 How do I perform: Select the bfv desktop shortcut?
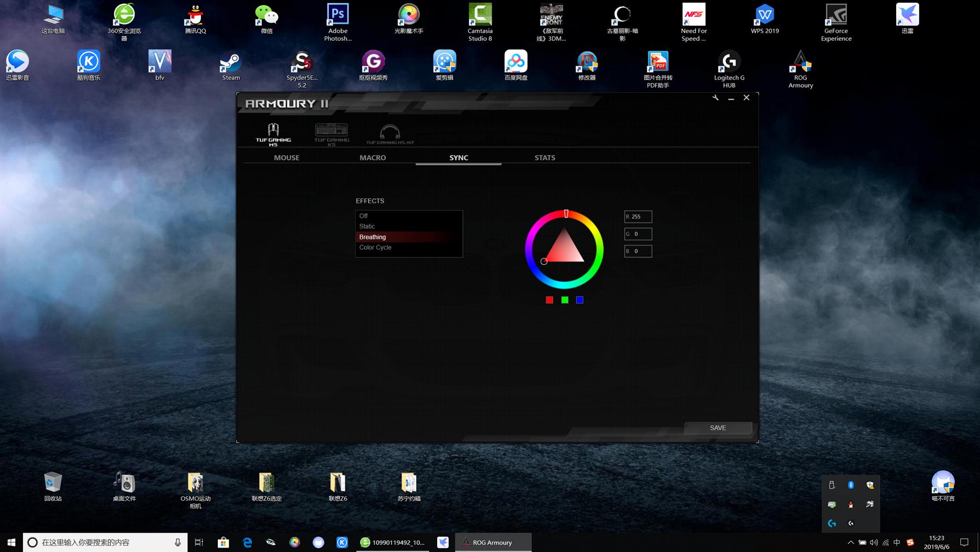pos(160,65)
